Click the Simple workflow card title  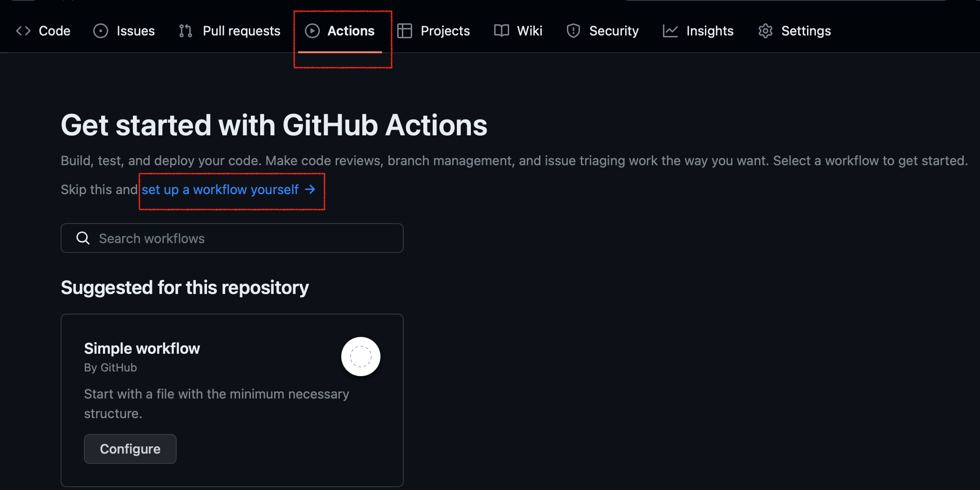(142, 348)
